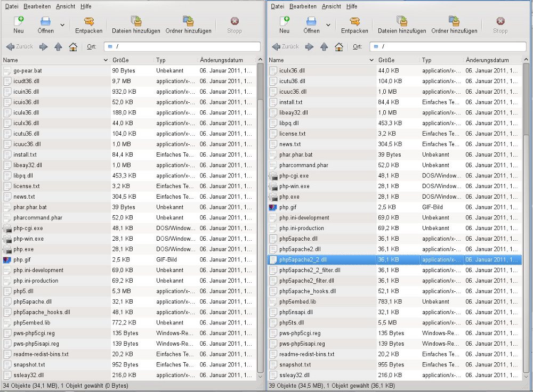Click home icon in left window
The height and width of the screenshot is (392, 533).
point(73,46)
